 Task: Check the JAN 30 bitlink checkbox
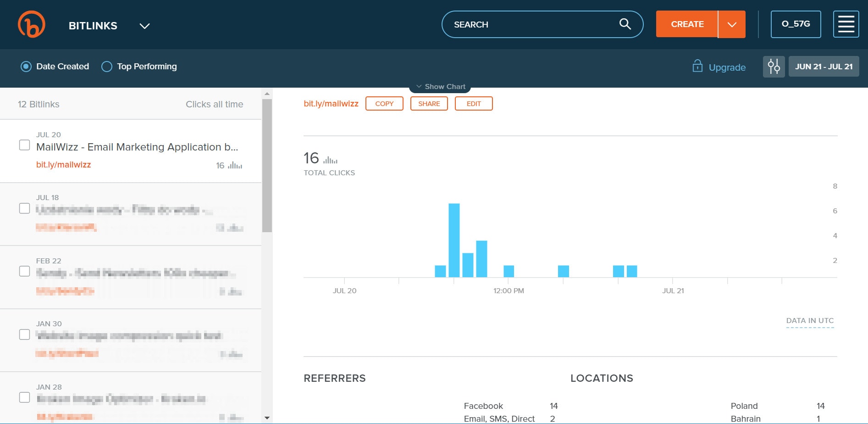25,335
